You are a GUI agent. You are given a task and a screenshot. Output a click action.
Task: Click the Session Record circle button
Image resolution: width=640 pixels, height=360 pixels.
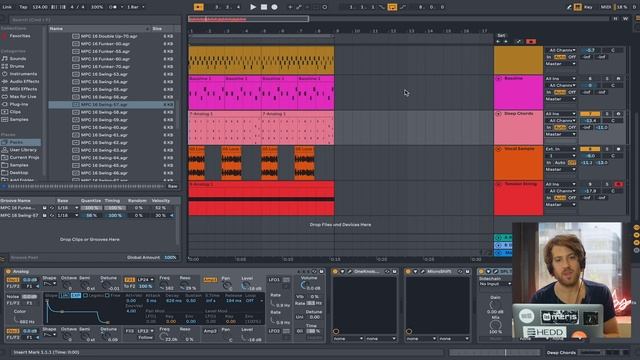tap(324, 7)
